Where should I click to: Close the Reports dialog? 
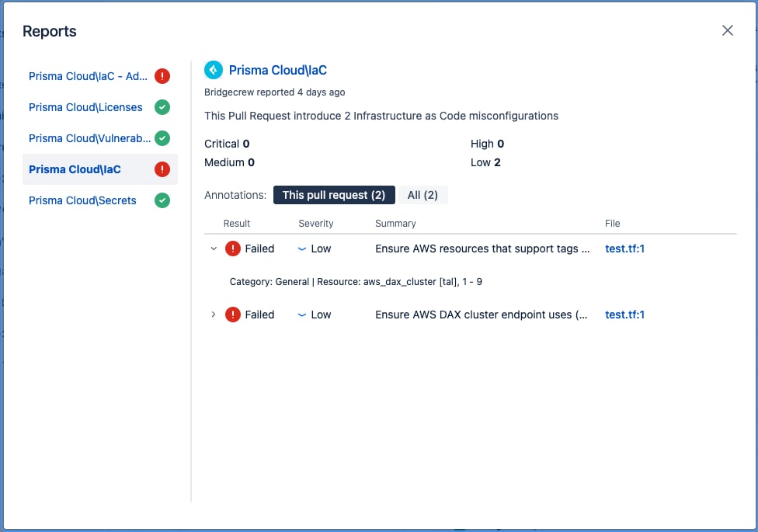727,30
